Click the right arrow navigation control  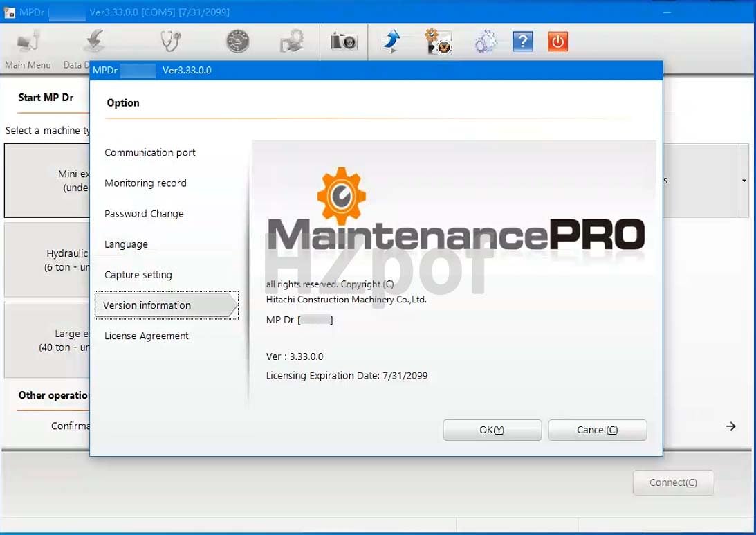[731, 426]
